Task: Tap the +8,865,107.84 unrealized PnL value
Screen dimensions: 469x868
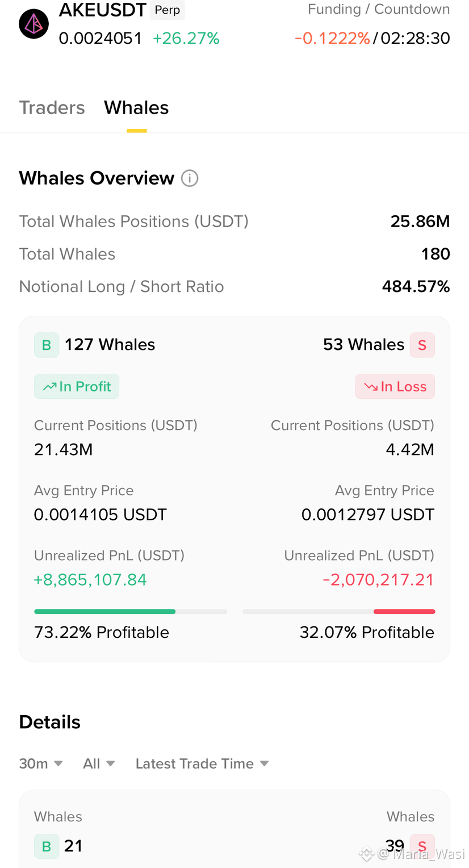Action: point(90,580)
